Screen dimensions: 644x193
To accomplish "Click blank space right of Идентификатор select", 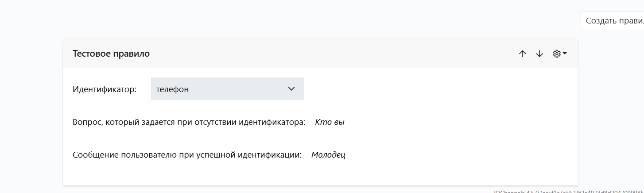I will tap(438, 89).
